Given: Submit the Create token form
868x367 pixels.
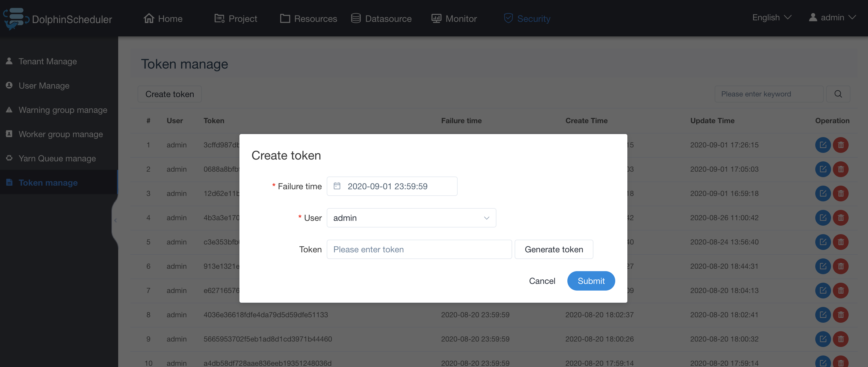Looking at the screenshot, I should coord(591,281).
